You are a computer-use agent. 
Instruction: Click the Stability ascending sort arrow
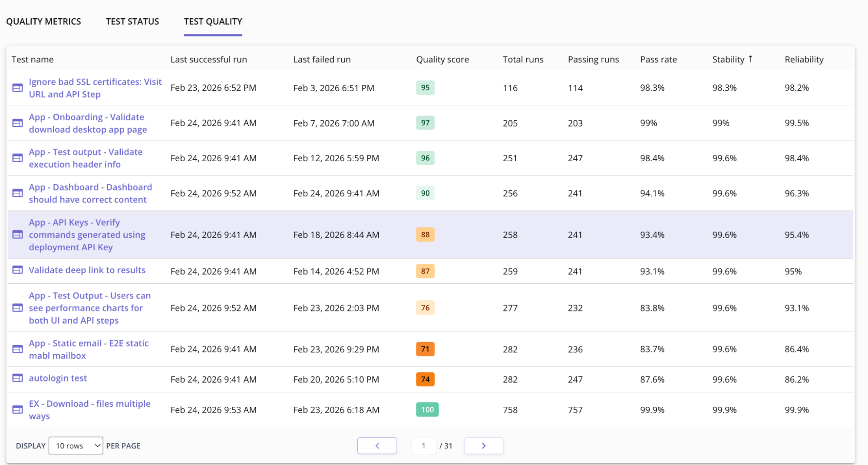(x=750, y=59)
